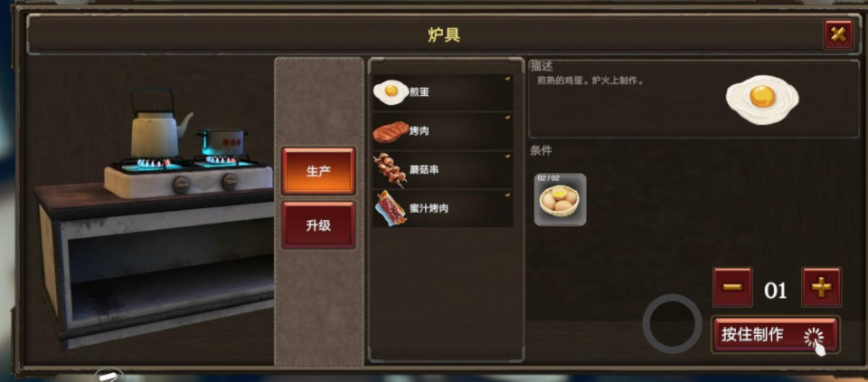
Task: Click the quantity value 01
Action: (x=776, y=290)
